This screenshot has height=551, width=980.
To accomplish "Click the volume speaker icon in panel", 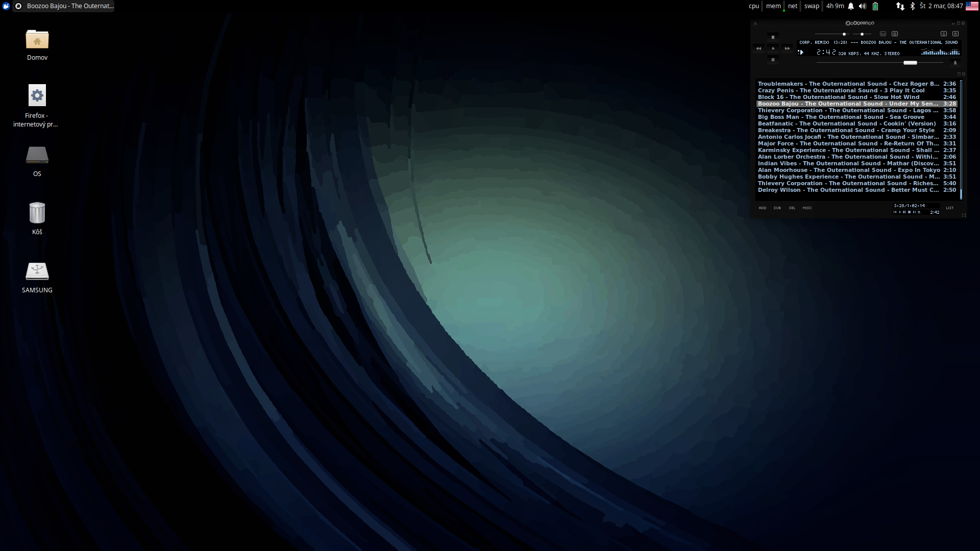I will click(x=863, y=6).
